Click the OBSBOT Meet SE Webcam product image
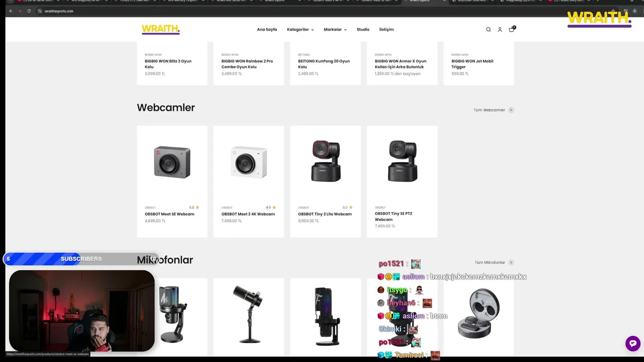Viewport: 644px width, 362px height. (172, 162)
